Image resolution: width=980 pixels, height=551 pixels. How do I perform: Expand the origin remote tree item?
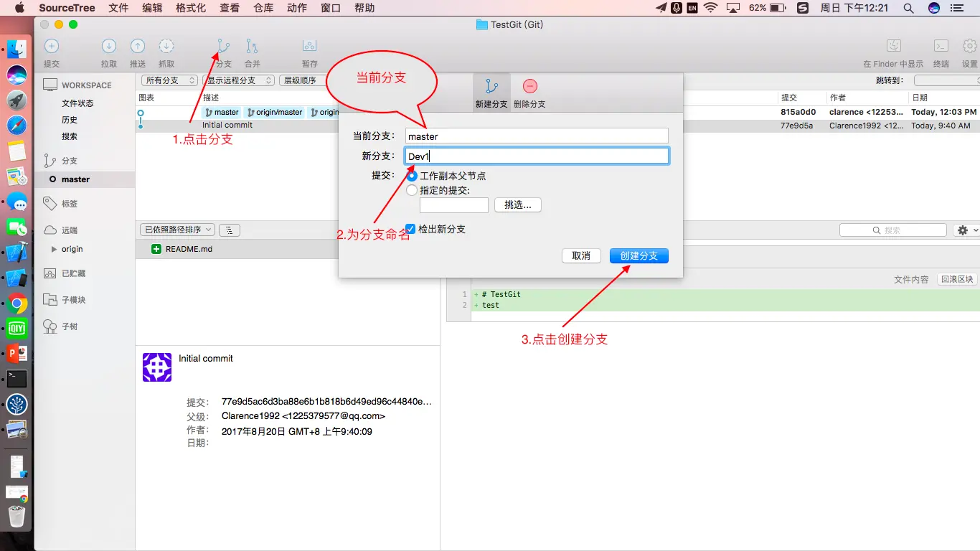coord(55,249)
